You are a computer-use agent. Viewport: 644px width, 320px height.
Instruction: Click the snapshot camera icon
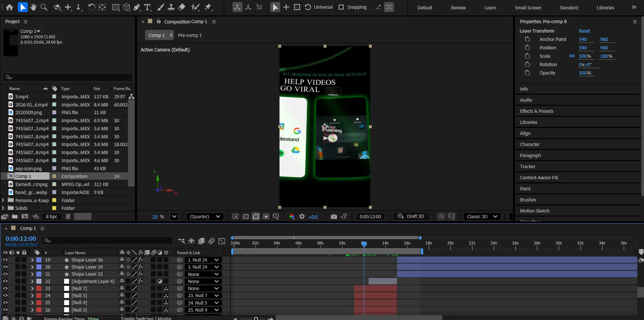334,217
